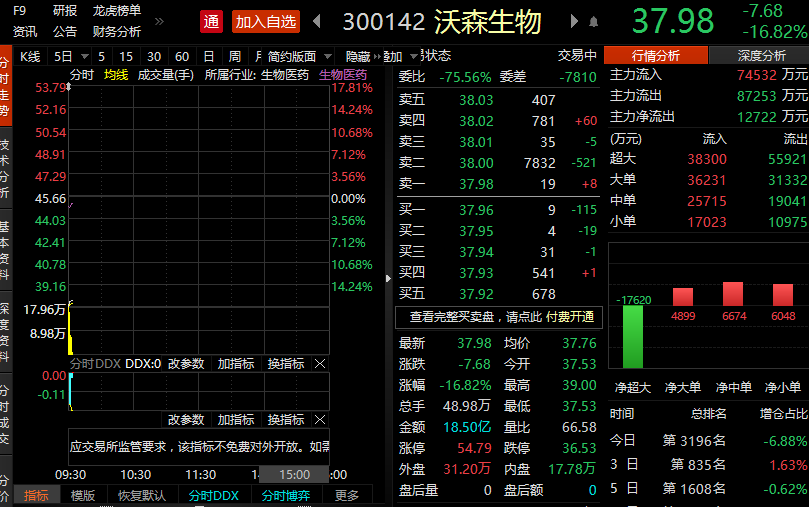This screenshot has height=507, width=809.
Task: Close the lower indicator panel with X
Action: tap(320, 420)
